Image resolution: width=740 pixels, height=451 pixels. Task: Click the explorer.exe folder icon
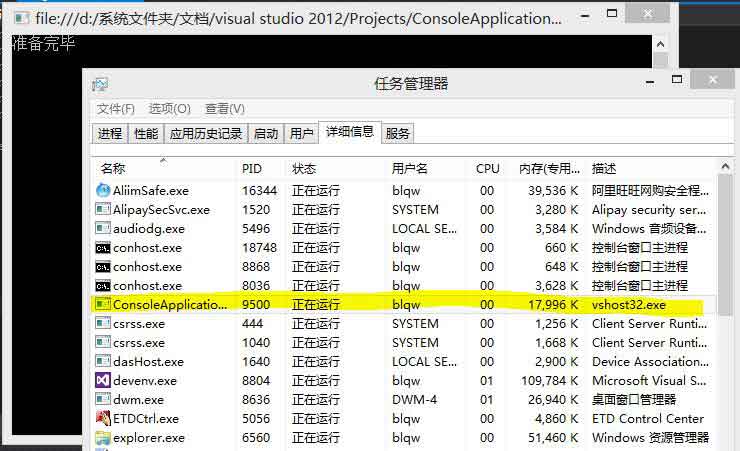(103, 438)
